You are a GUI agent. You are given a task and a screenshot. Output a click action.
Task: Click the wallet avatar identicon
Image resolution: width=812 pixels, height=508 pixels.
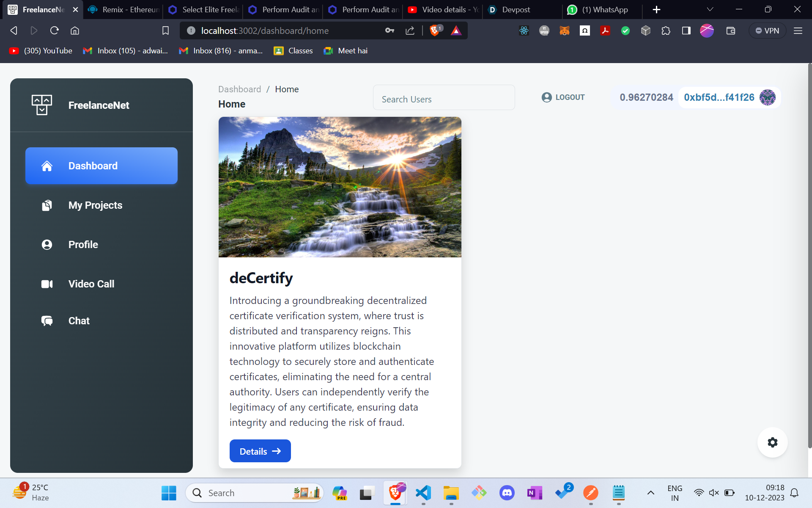click(x=767, y=97)
